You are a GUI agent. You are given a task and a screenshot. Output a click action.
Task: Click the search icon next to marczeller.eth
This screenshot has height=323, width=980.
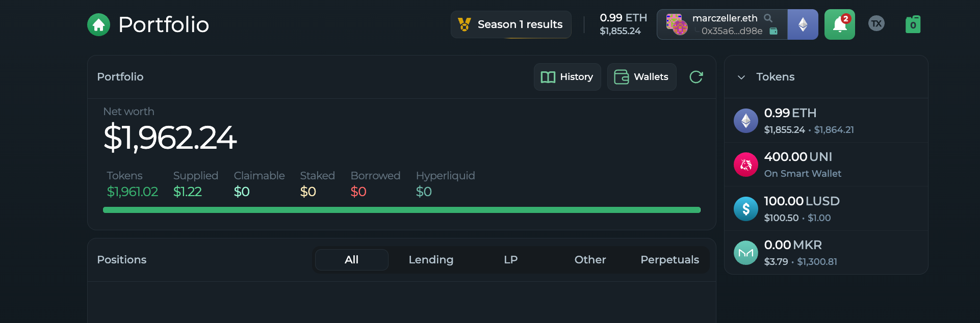pyautogui.click(x=768, y=18)
